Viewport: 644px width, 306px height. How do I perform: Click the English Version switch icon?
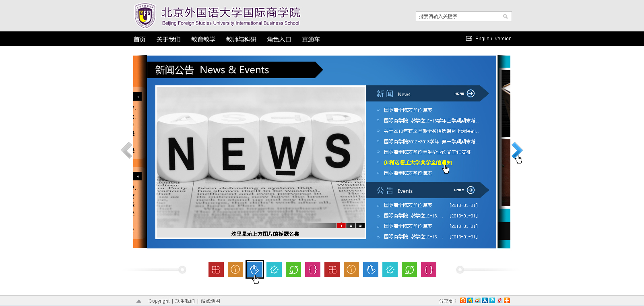coord(469,38)
